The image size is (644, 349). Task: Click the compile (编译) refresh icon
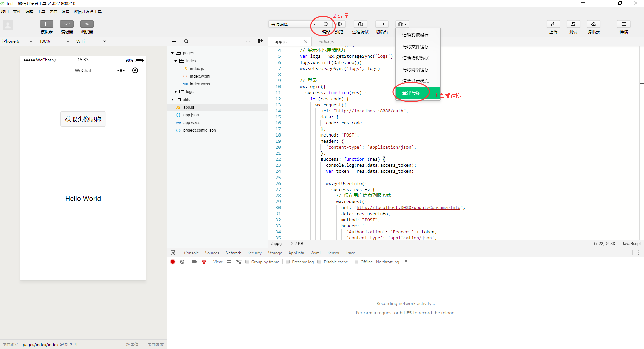click(x=326, y=24)
